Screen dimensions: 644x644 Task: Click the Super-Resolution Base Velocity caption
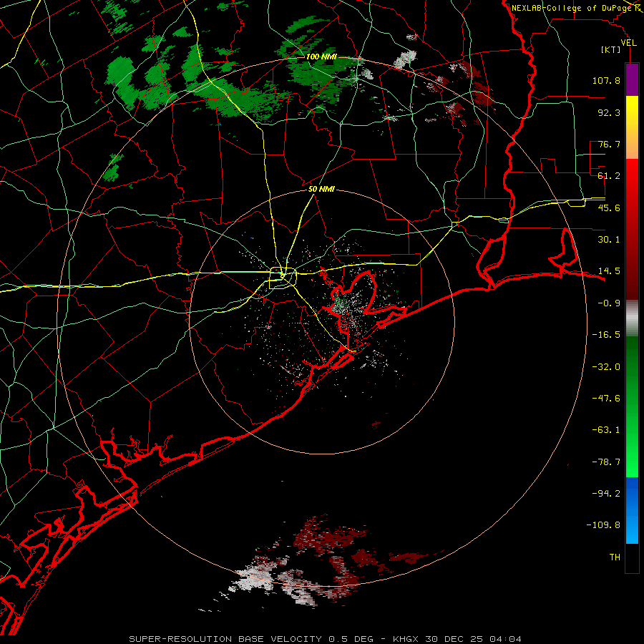(x=326, y=639)
